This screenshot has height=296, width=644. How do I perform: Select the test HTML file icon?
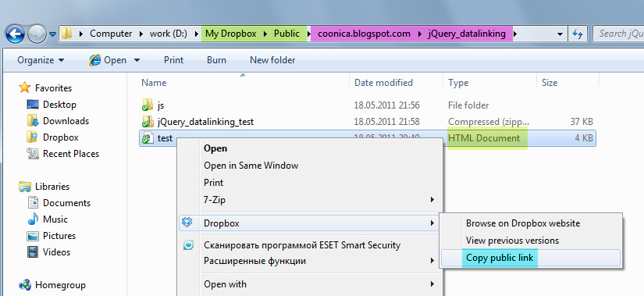(147, 138)
